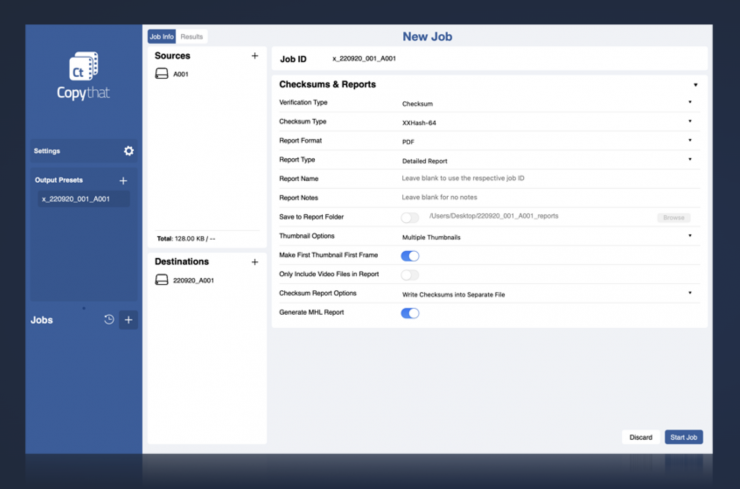Disable Make First Thumbnail First Frame
This screenshot has width=740, height=489.
pos(410,256)
